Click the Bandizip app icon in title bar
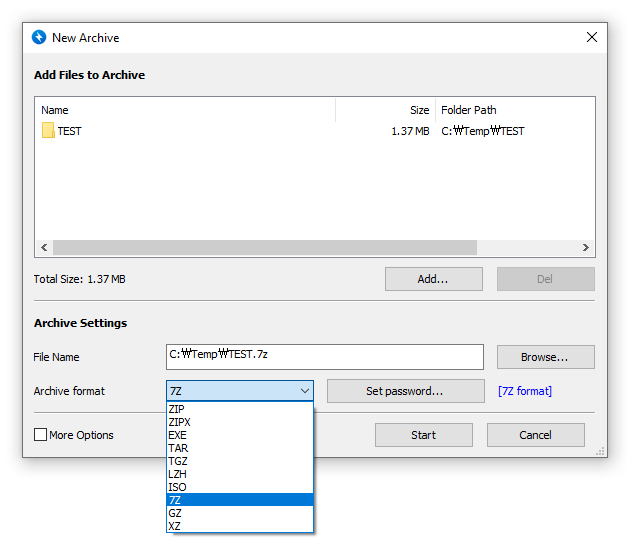630x550 pixels. (x=39, y=38)
